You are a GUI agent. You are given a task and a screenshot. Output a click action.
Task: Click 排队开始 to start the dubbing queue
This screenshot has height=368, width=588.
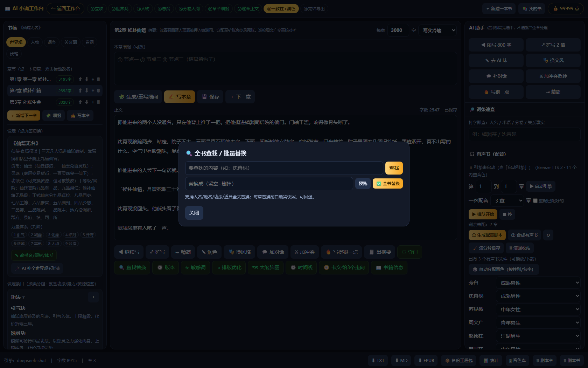483,214
